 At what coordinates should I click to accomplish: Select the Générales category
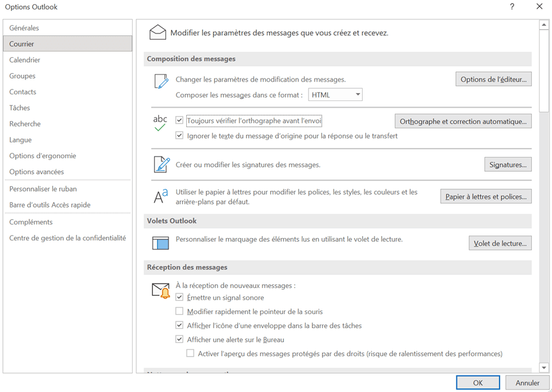point(68,28)
